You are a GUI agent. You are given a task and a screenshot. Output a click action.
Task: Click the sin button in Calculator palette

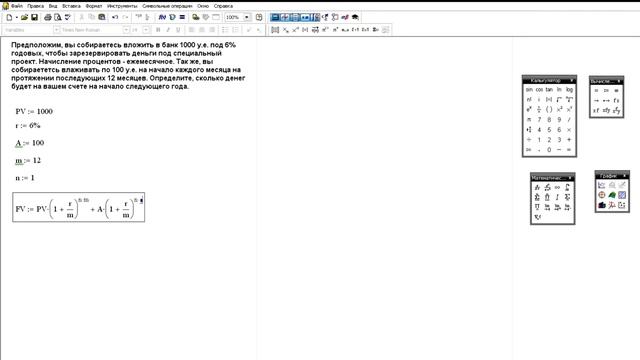529,89
